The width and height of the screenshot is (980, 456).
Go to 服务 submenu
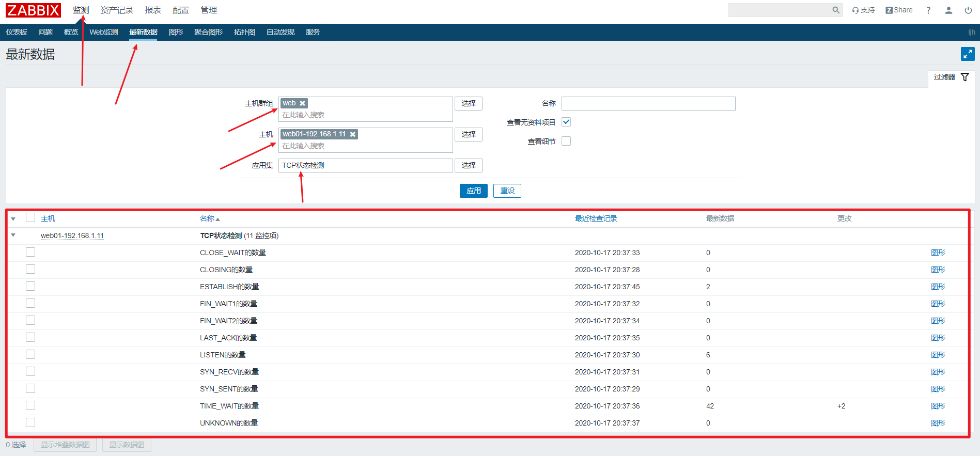click(x=313, y=32)
